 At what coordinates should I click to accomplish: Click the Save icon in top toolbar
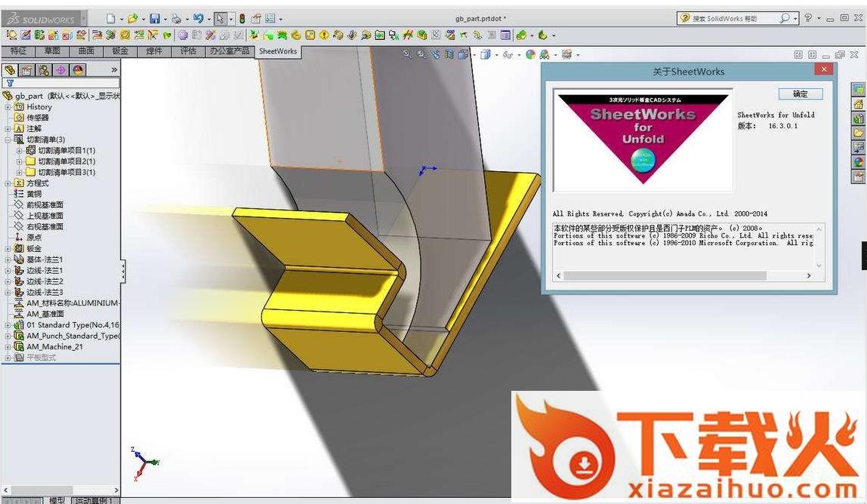coord(154,18)
